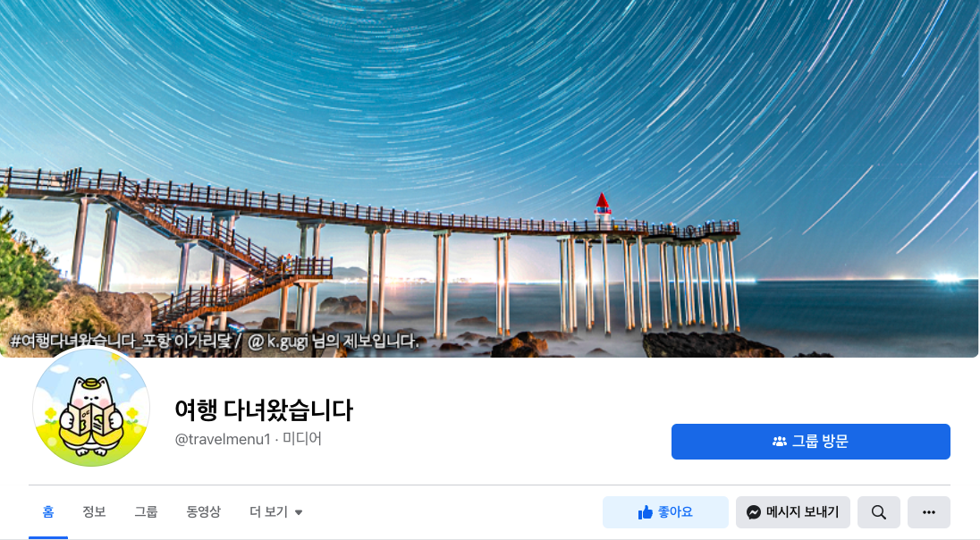980x540 pixels.
Task: Click the group people icon on 그룹 방문
Action: point(780,442)
